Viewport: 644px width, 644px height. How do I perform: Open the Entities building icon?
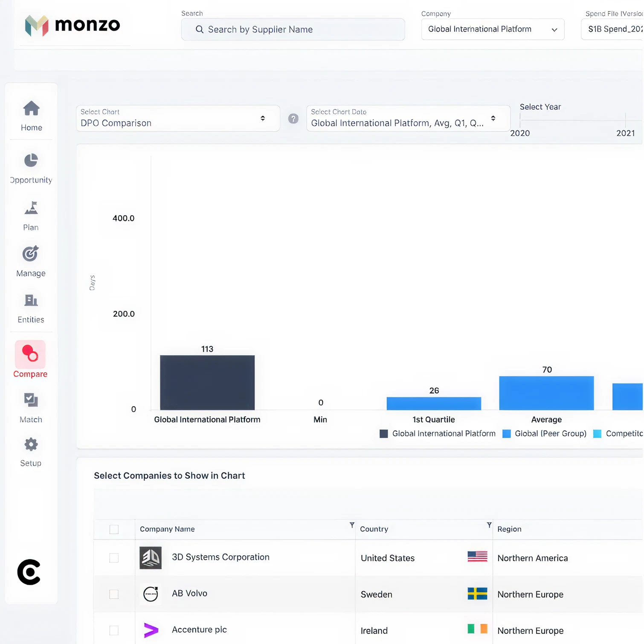coord(31,300)
